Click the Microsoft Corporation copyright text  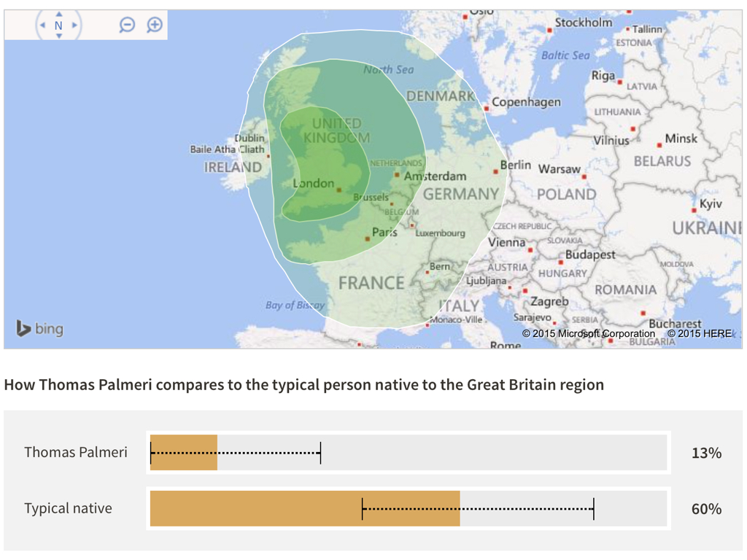tap(589, 334)
